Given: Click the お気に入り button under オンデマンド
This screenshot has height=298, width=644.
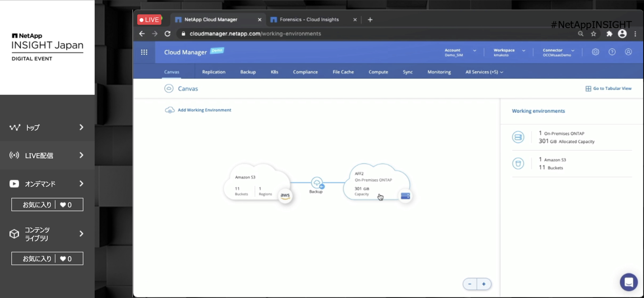Looking at the screenshot, I should click(47, 204).
